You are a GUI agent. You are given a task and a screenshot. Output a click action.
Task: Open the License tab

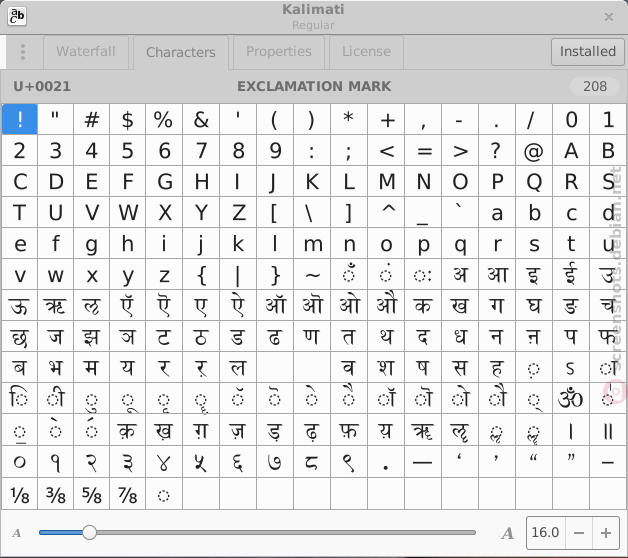(x=366, y=52)
